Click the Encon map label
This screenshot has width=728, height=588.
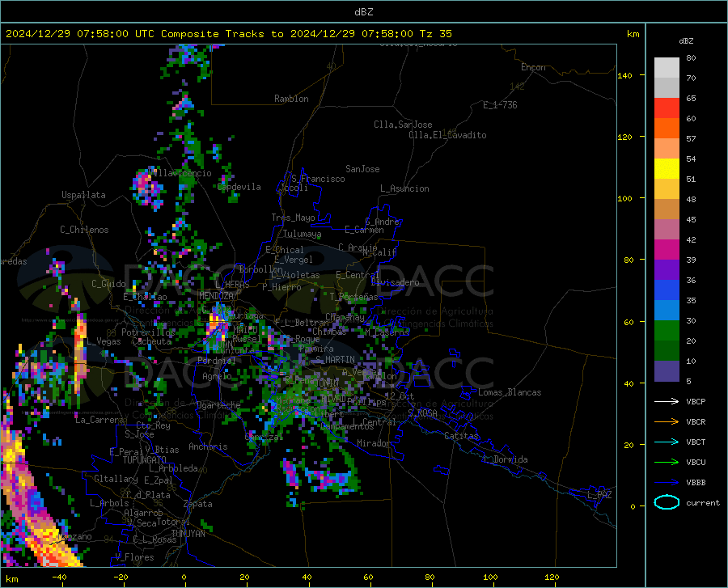click(x=533, y=67)
